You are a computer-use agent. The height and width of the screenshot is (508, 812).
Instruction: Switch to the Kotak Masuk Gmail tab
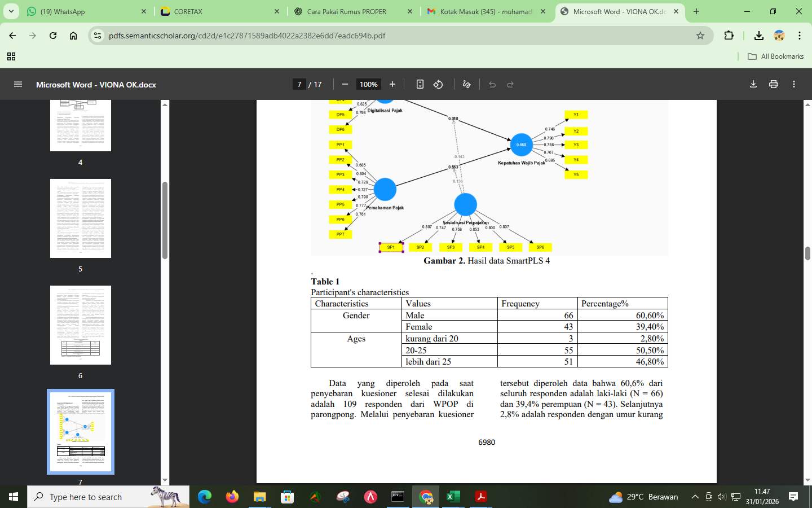click(x=485, y=11)
